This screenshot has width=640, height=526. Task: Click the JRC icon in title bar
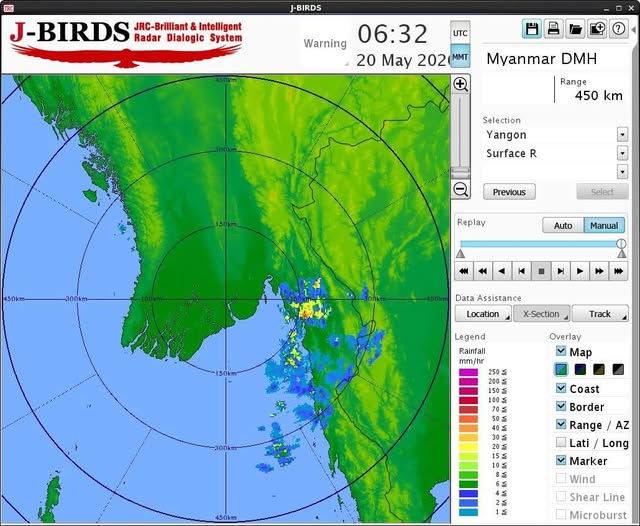click(x=8, y=8)
